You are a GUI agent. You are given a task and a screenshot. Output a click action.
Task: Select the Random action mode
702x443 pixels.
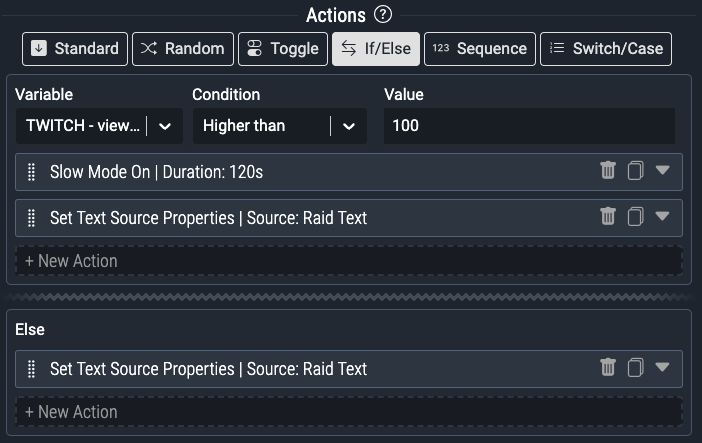tap(183, 48)
